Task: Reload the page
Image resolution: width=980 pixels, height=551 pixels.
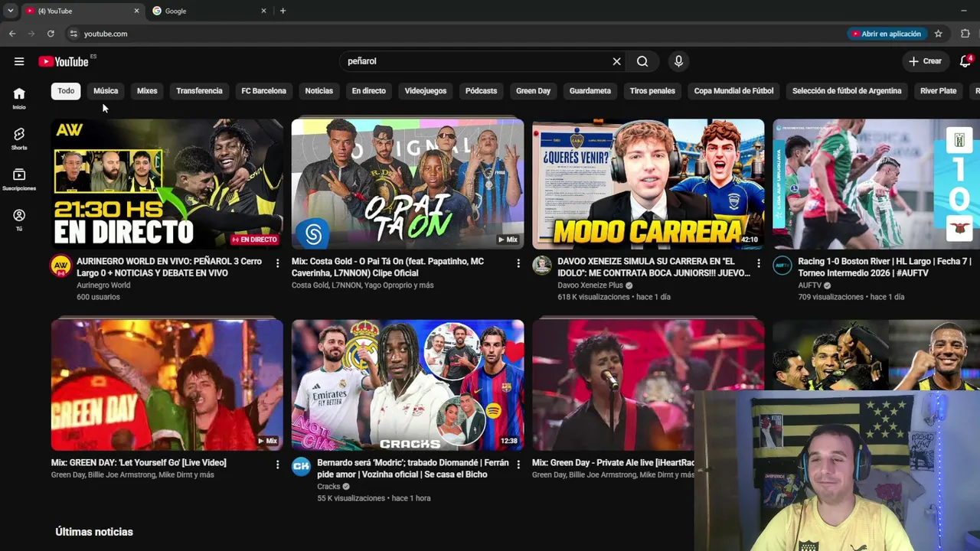Action: (x=51, y=34)
